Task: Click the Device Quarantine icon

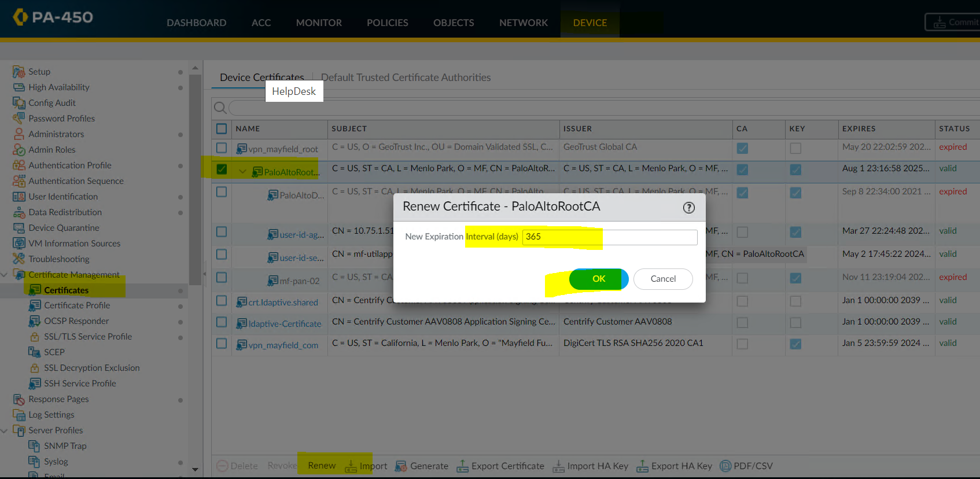Action: [19, 228]
